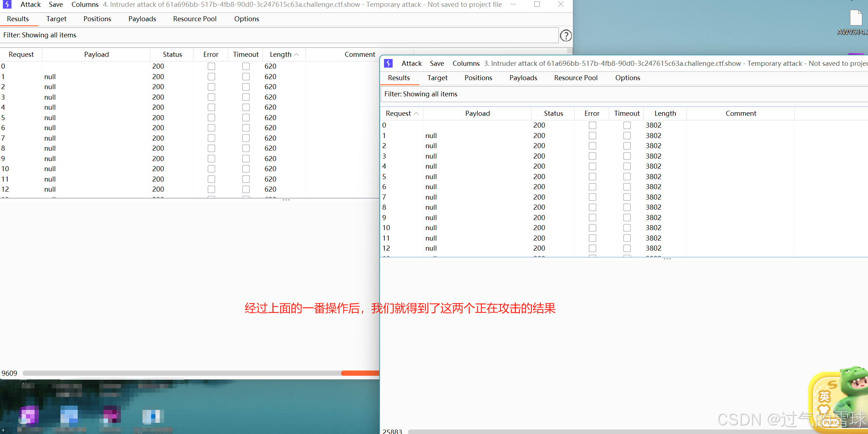The width and height of the screenshot is (868, 434).
Task: Toggle the Error checkbox for request 0
Action: (211, 66)
